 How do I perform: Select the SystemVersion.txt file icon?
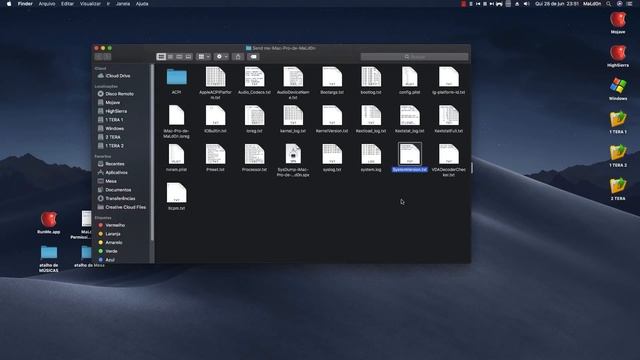coord(409,154)
